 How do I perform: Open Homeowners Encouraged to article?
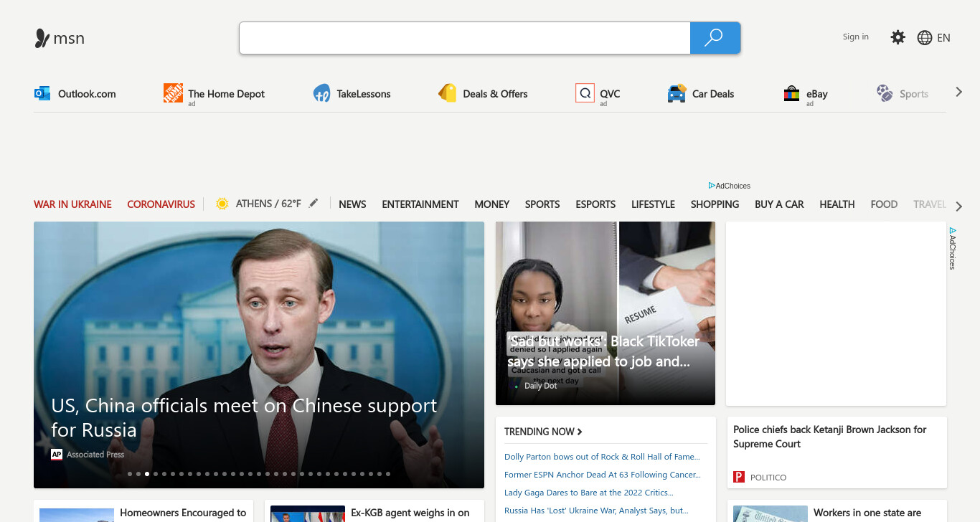pyautogui.click(x=183, y=513)
